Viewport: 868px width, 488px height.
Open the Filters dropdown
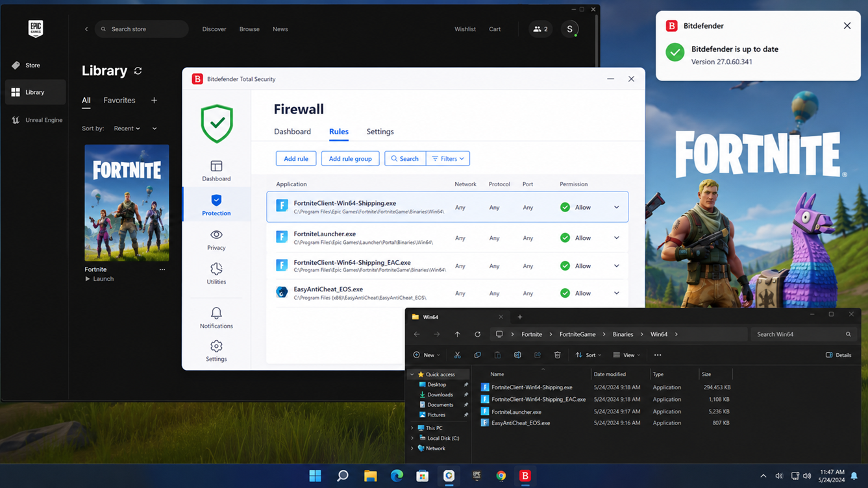(448, 158)
